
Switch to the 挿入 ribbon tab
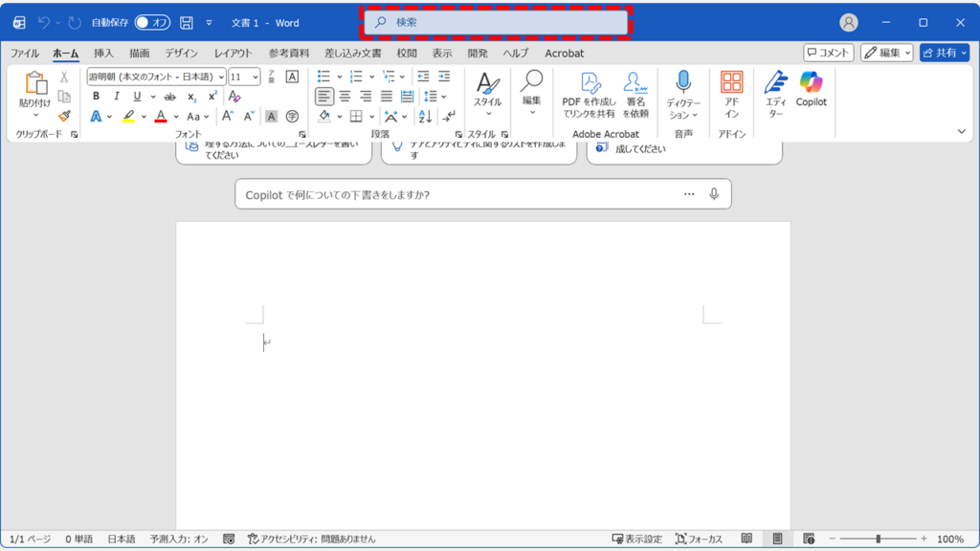(x=103, y=54)
